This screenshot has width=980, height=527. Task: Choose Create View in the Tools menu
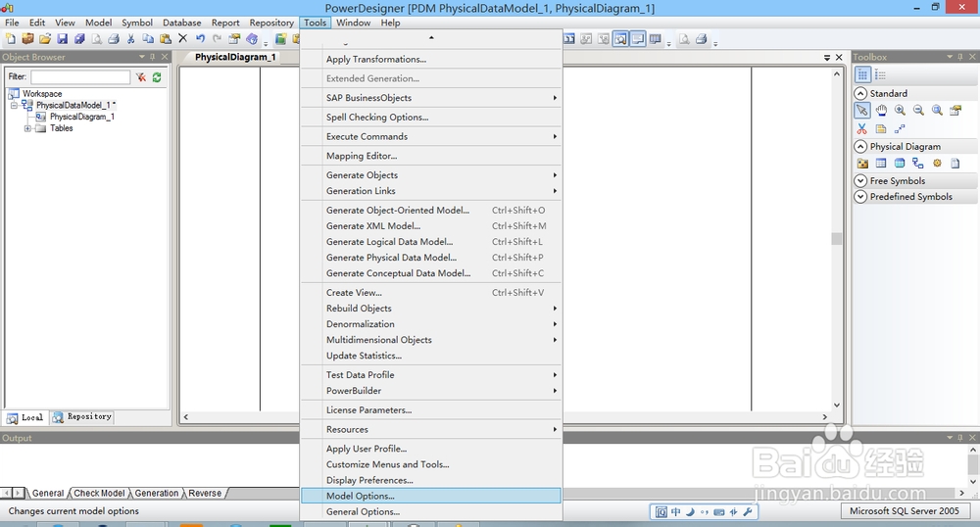[431, 292]
